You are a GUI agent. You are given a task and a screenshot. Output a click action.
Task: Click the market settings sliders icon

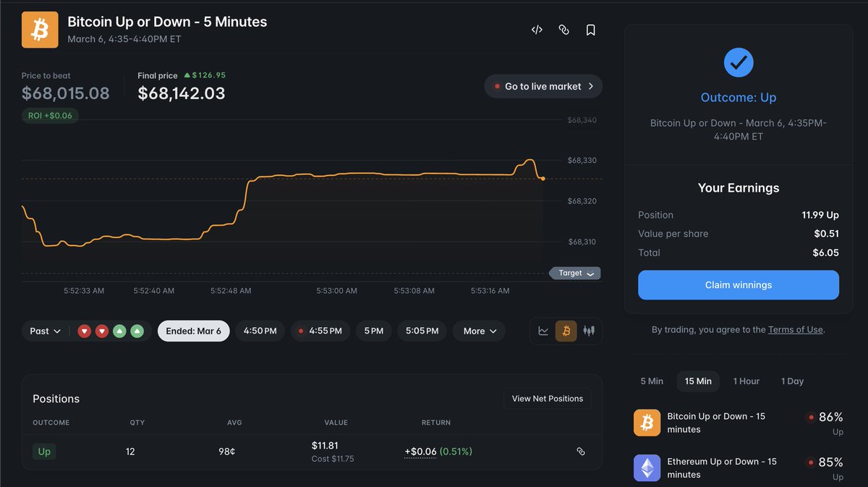(x=589, y=331)
